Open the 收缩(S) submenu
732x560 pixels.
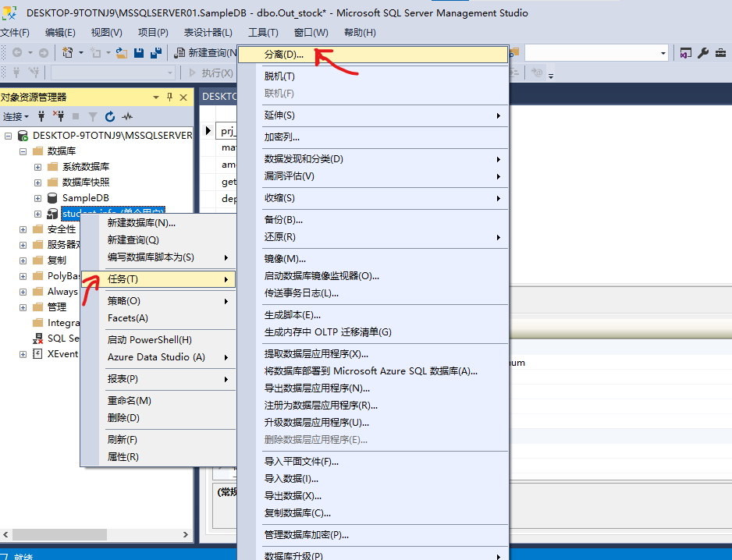tap(374, 198)
